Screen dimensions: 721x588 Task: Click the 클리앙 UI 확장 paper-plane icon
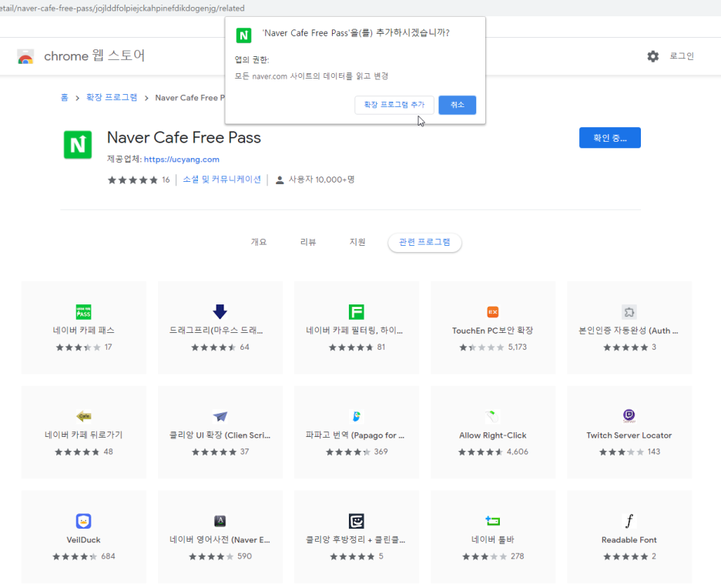tap(220, 416)
